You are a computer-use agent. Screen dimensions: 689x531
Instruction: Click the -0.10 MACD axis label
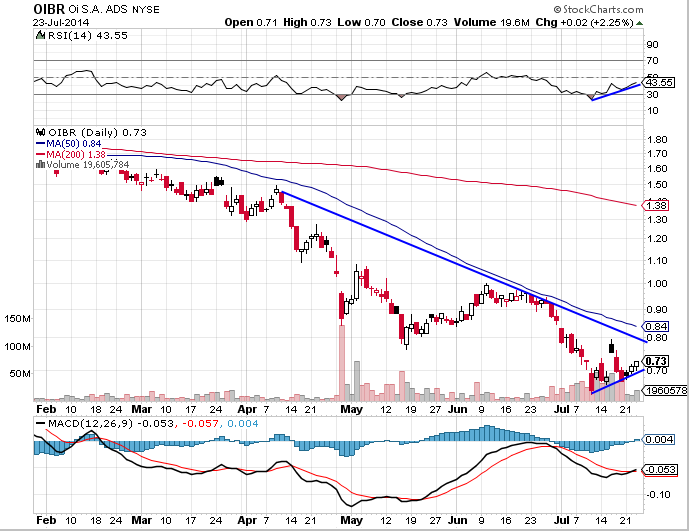(658, 495)
